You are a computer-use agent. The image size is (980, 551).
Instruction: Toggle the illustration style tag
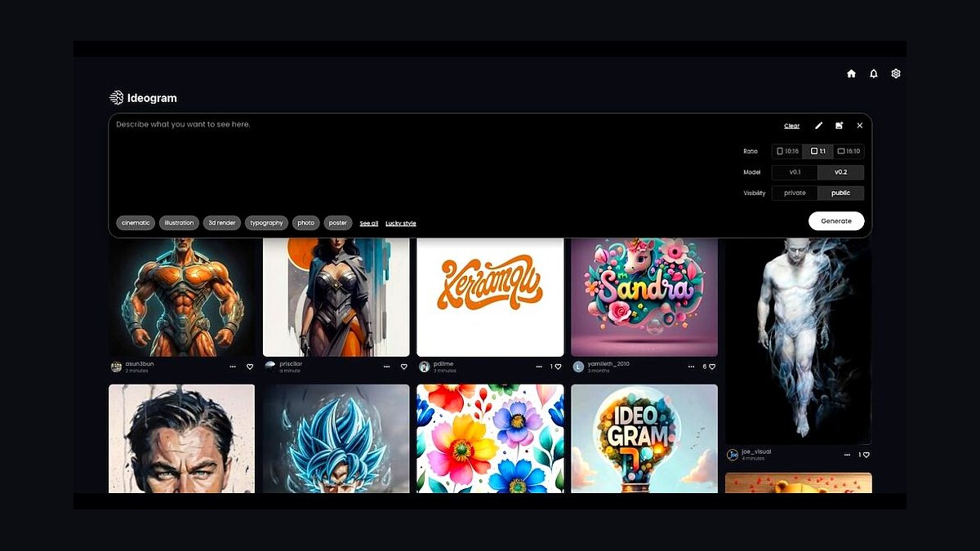tap(179, 223)
